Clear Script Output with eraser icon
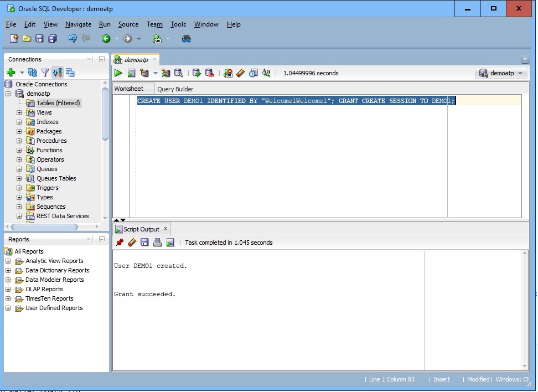This screenshot has height=392, width=538. (132, 243)
